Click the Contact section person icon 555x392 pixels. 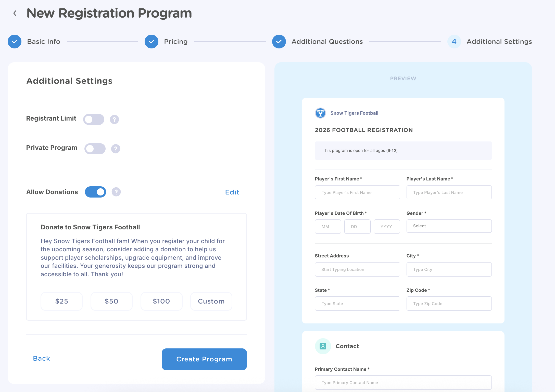click(323, 346)
